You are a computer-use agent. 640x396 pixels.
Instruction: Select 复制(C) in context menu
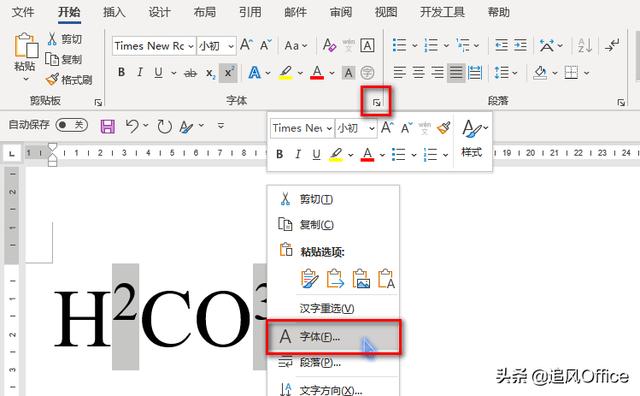click(333, 225)
